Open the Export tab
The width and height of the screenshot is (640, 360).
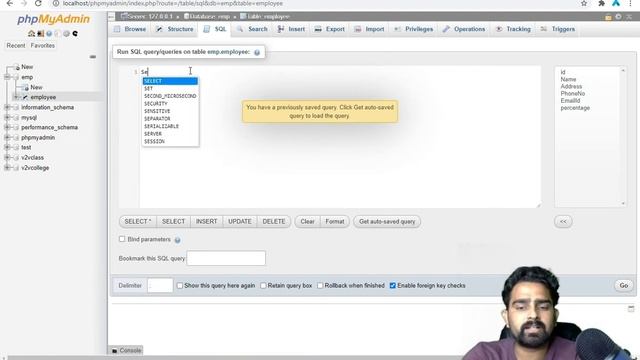click(x=329, y=29)
